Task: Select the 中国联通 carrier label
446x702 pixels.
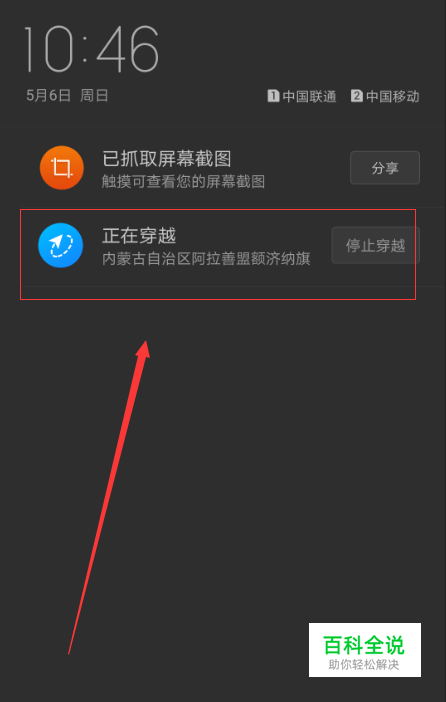Action: tap(309, 96)
